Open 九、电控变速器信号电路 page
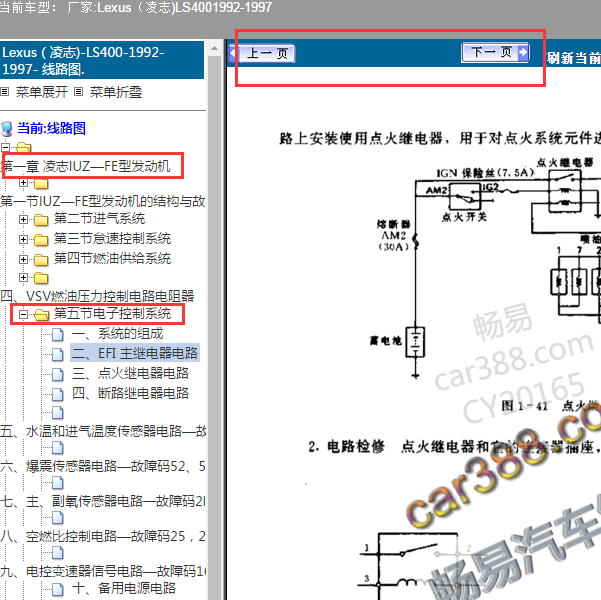The width and height of the screenshot is (601, 600). pos(103,571)
